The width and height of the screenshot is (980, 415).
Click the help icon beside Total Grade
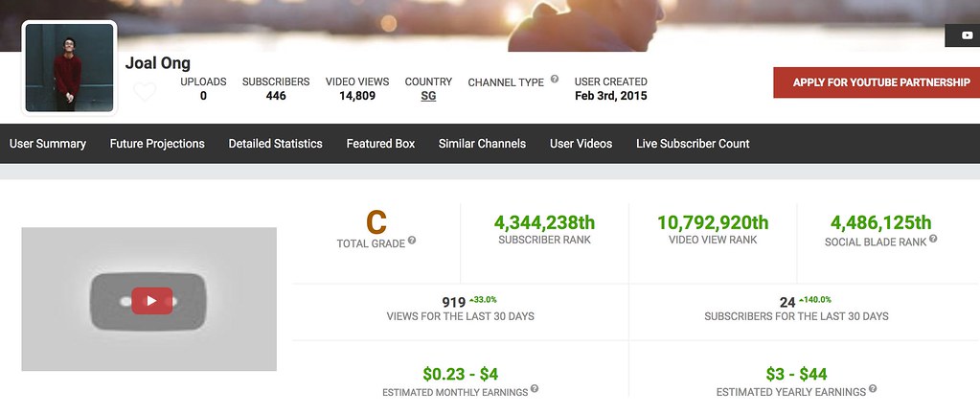(x=412, y=241)
